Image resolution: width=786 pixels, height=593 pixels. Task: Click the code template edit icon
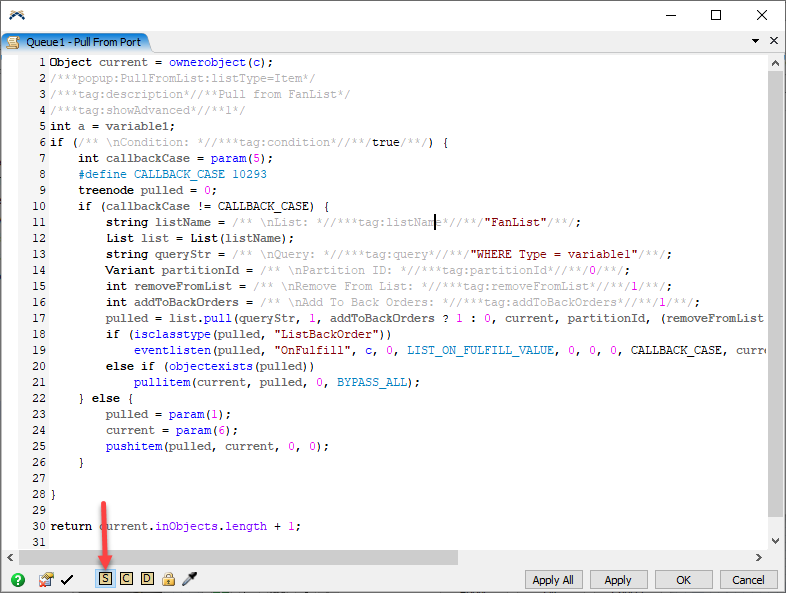point(46,580)
